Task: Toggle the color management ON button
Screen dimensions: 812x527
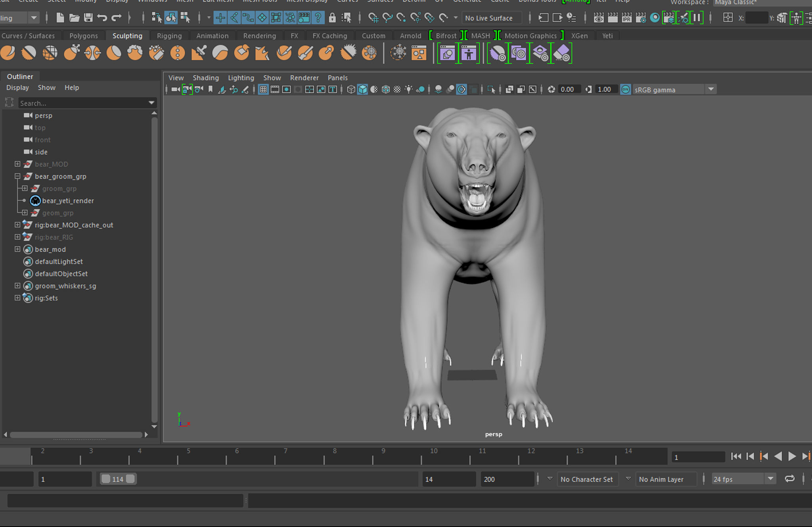Action: [x=625, y=89]
